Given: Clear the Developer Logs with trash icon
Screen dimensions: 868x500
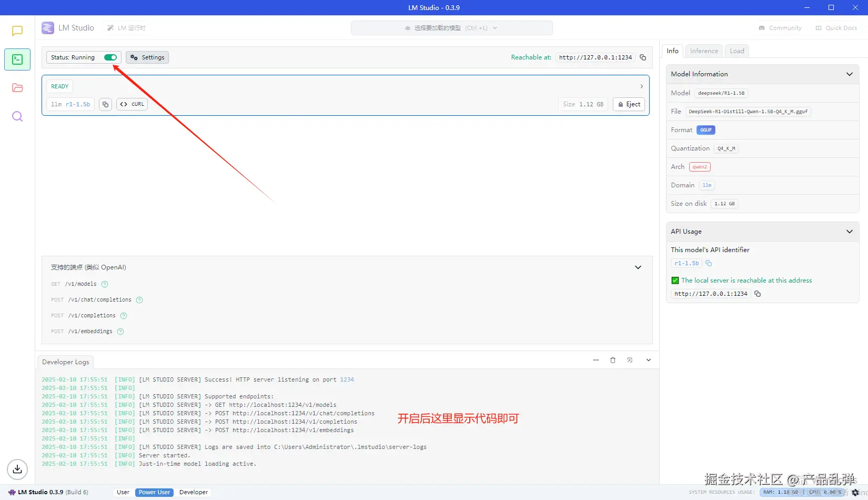Looking at the screenshot, I should (x=613, y=360).
